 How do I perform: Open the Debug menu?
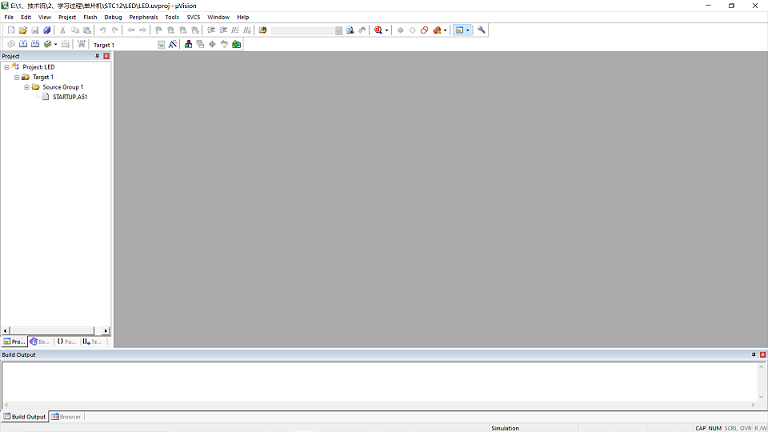[x=113, y=17]
